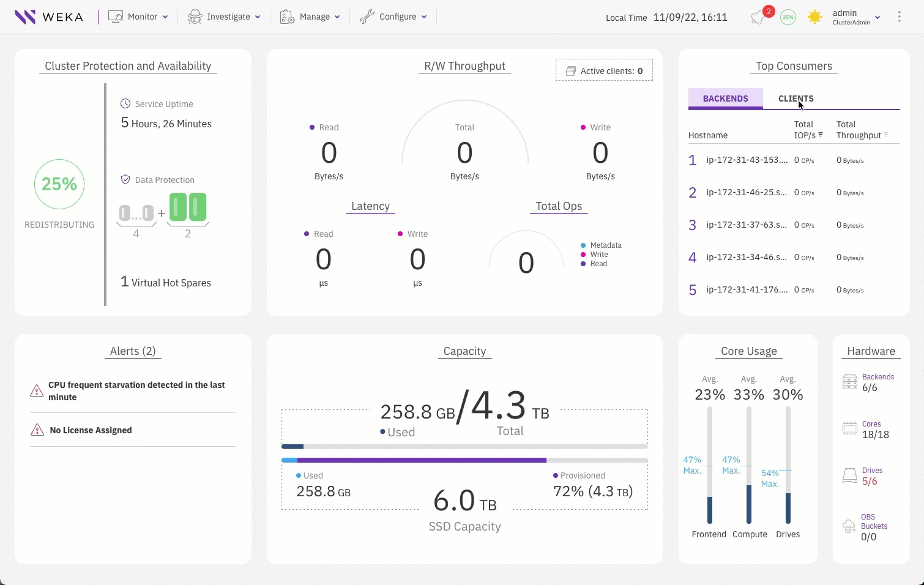Click the Drives icon in Hardware panel
The image size is (924, 585).
tap(850, 475)
